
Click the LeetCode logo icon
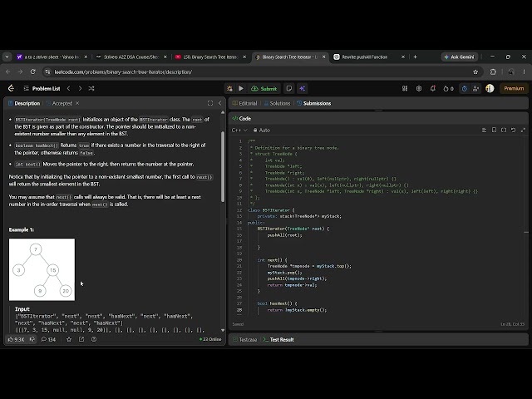11,89
